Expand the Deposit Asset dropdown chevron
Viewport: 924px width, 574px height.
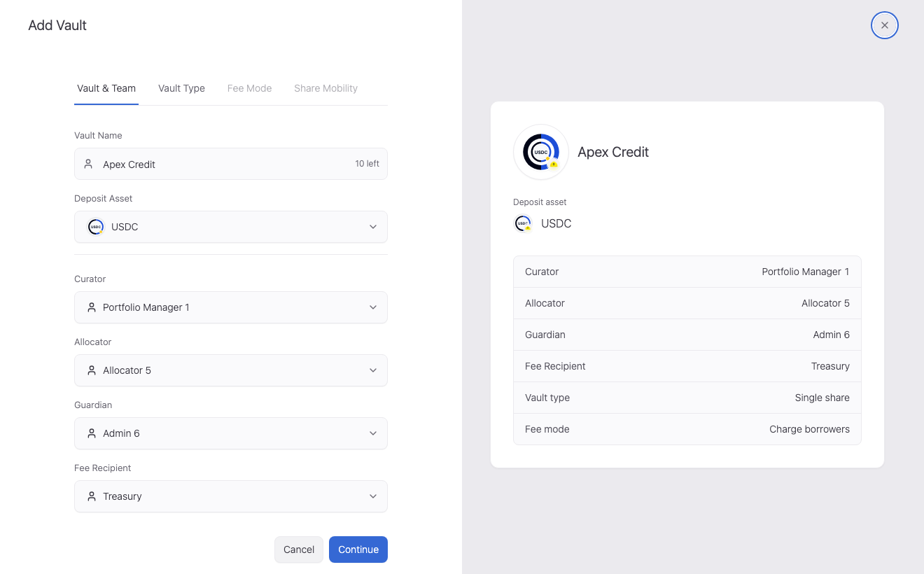[373, 227]
